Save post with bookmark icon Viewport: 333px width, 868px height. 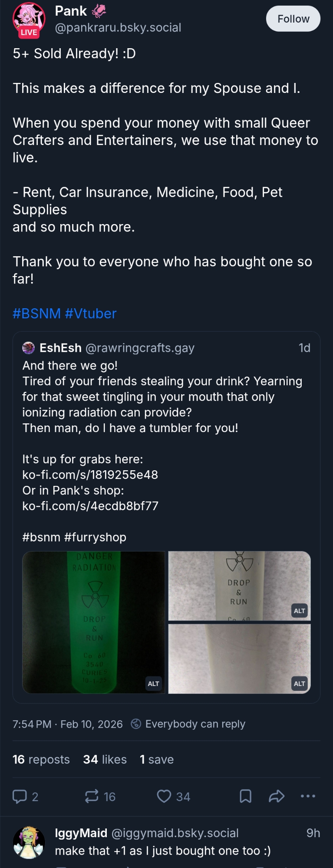click(245, 796)
